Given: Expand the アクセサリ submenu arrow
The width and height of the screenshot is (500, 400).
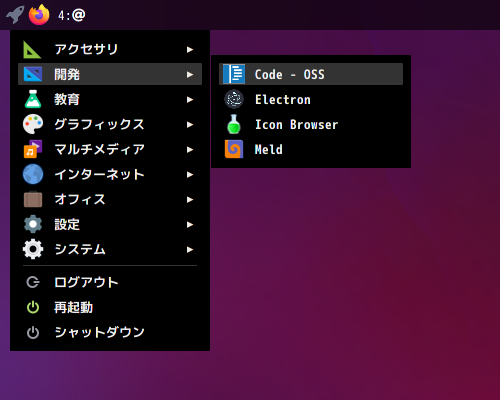Looking at the screenshot, I should pyautogui.click(x=190, y=49).
